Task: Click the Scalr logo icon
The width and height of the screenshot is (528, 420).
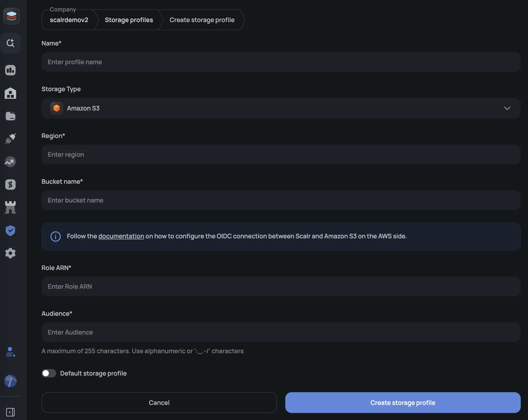Action: (11, 16)
